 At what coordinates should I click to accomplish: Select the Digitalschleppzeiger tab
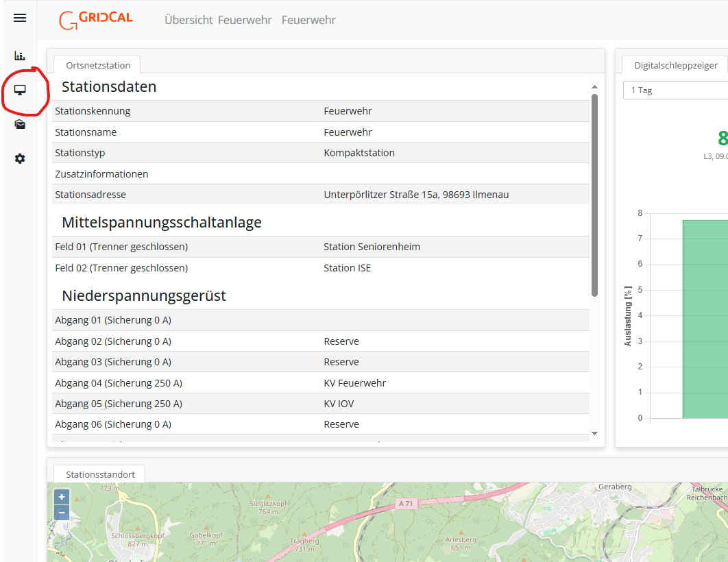coord(675,65)
